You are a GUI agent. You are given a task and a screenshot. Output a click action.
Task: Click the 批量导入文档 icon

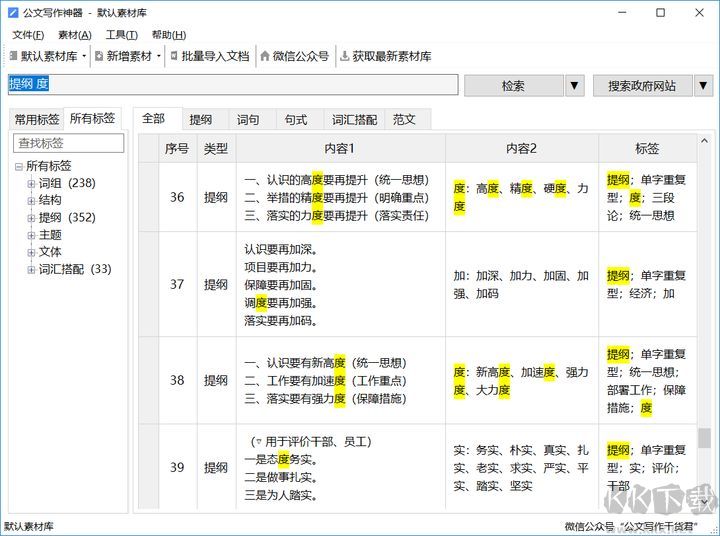[174, 56]
